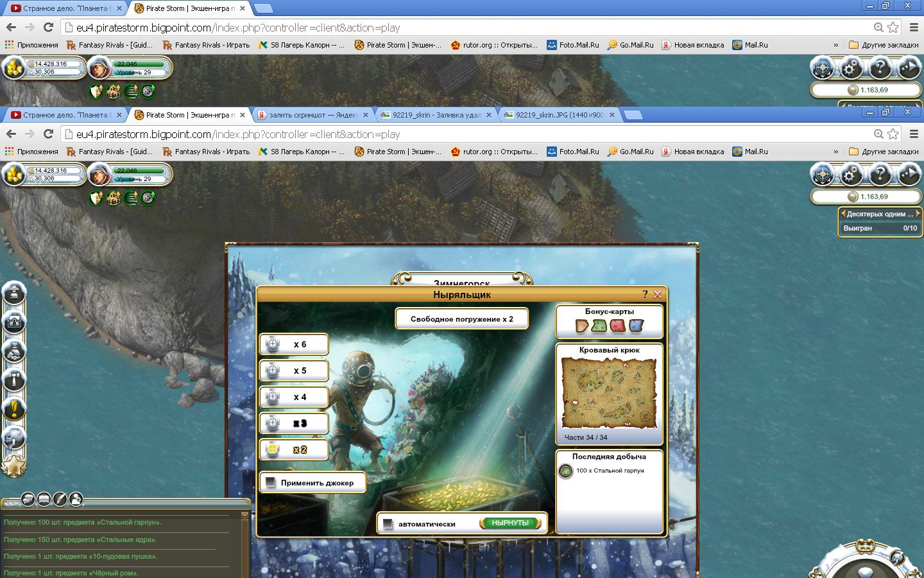Select the x 4 dive multiplier
This screenshot has height=578, width=924.
tap(294, 397)
